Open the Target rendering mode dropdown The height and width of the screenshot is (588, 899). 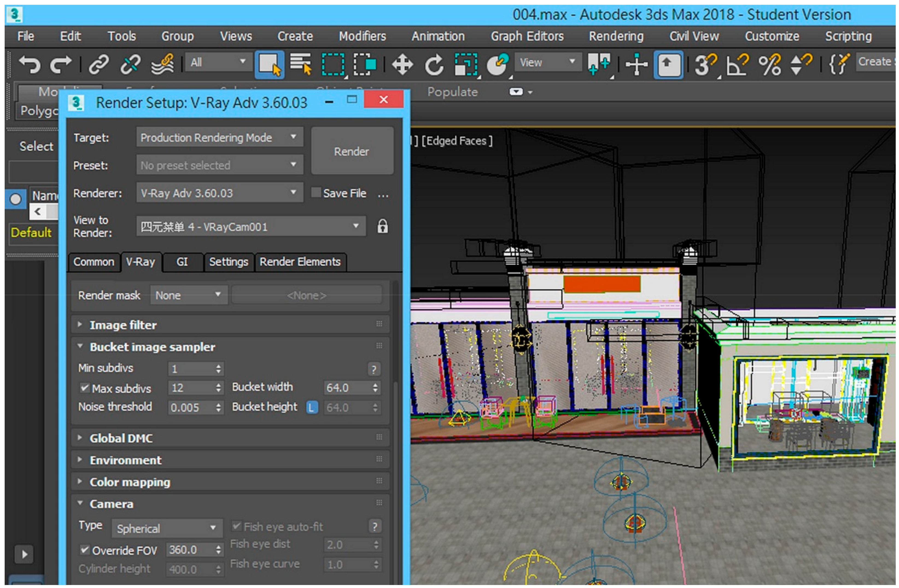click(220, 137)
